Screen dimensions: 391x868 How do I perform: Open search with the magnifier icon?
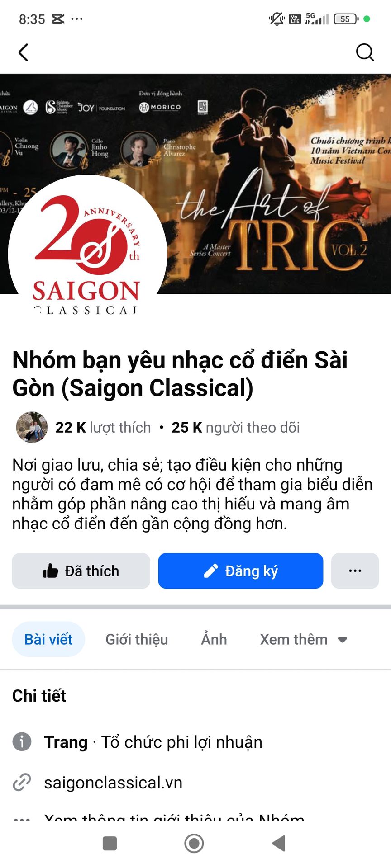(x=365, y=52)
